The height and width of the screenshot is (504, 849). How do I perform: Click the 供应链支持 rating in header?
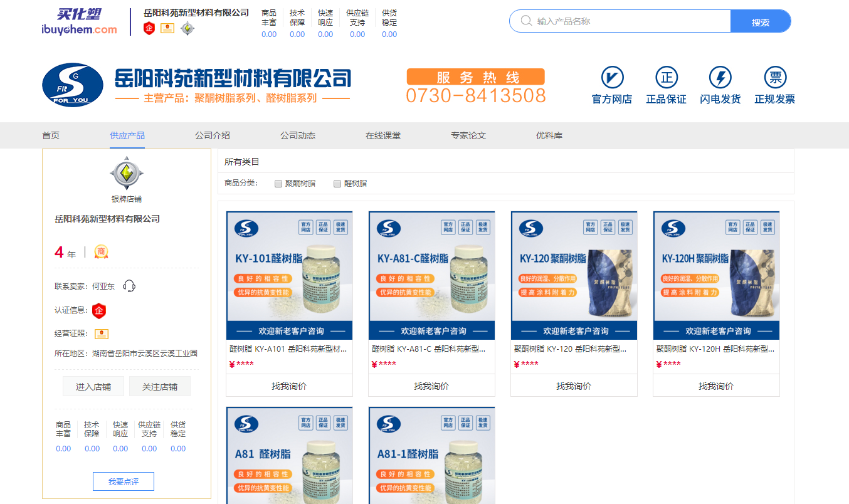(357, 23)
